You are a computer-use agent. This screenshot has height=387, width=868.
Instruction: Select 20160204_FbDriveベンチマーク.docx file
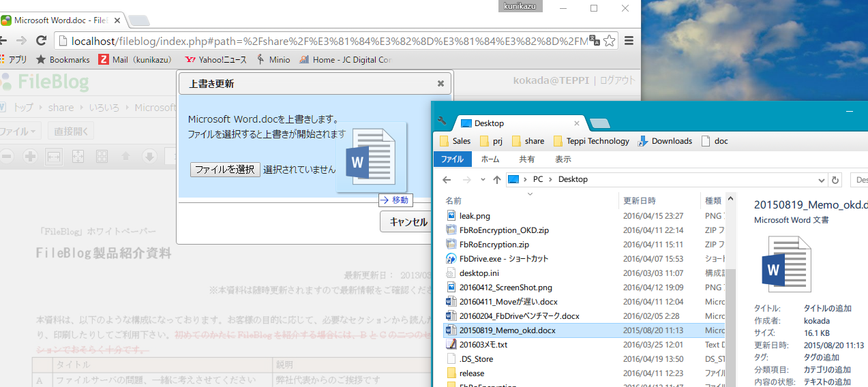[x=519, y=316]
